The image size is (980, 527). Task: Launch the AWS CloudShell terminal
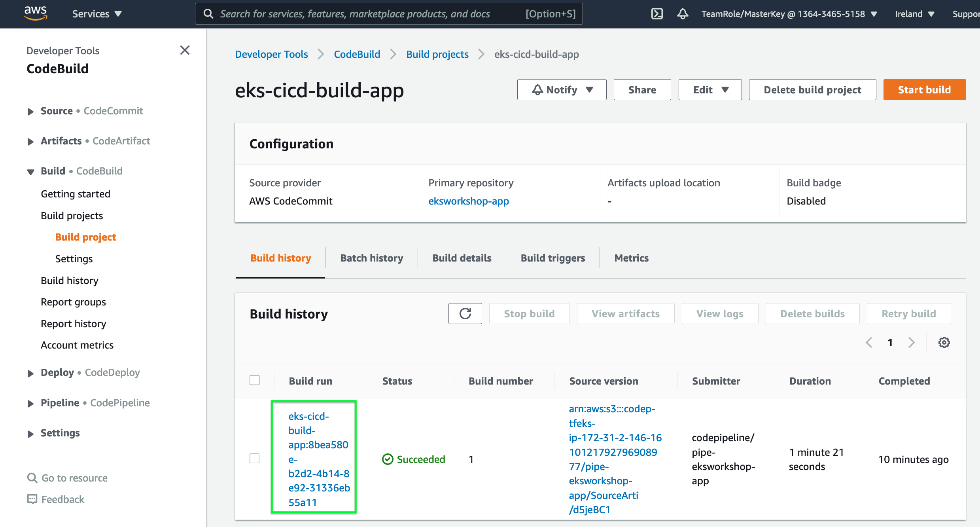pyautogui.click(x=657, y=13)
